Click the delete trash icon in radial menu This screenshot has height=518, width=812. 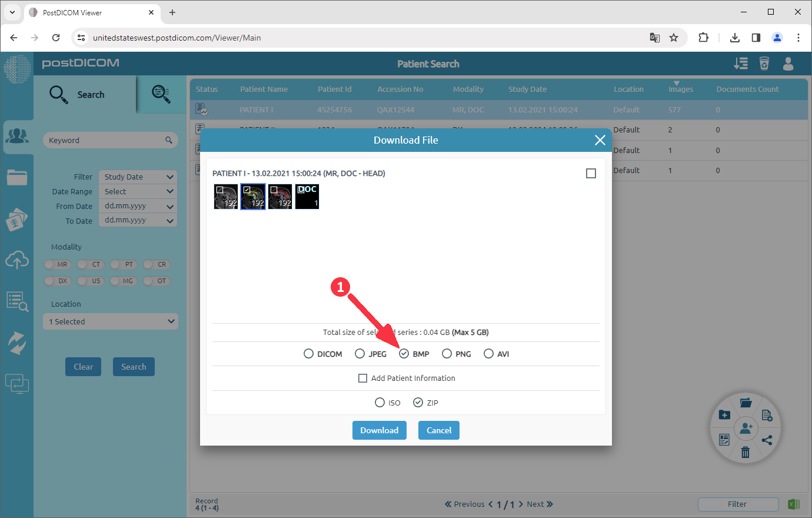746,452
